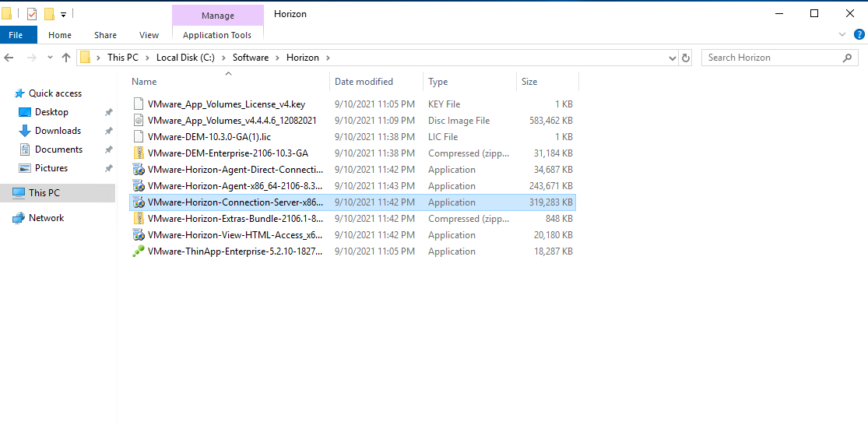Expand chevron after This PC in breadcrumb
The image size is (868, 422).
coord(147,58)
